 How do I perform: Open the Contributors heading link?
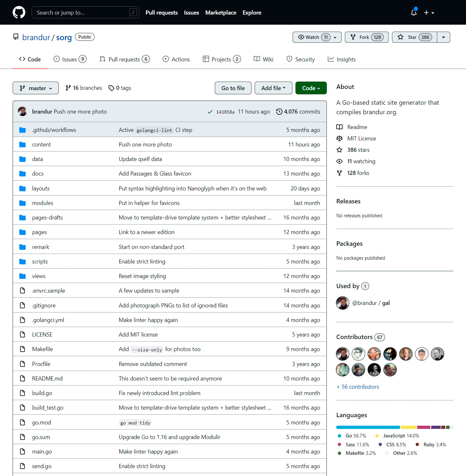click(361, 337)
